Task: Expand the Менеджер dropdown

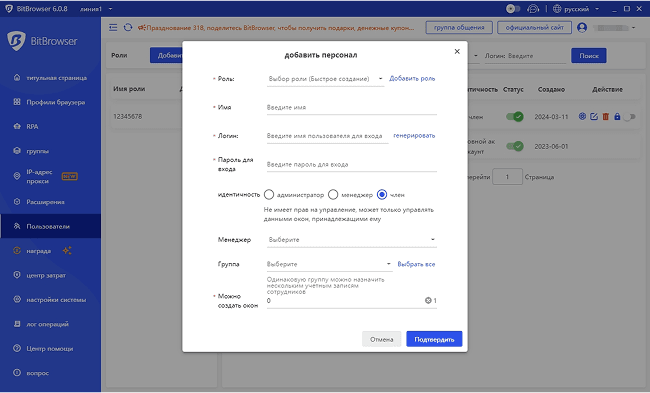Action: 352,240
